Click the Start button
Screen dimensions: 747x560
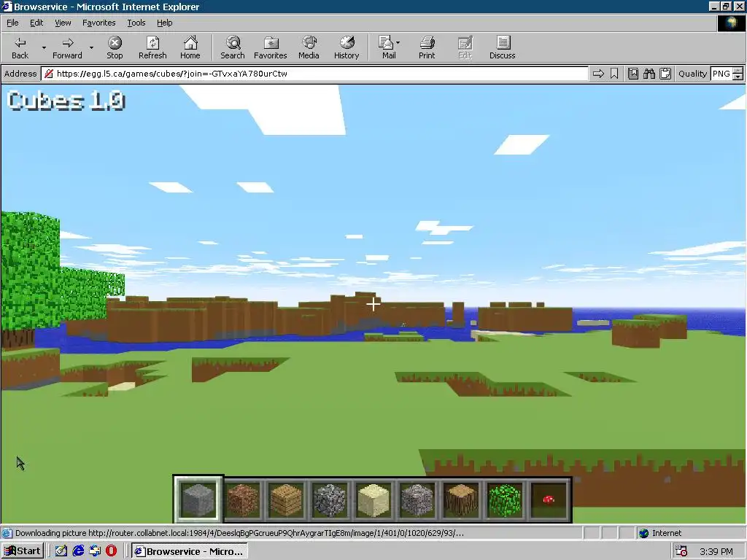point(23,551)
